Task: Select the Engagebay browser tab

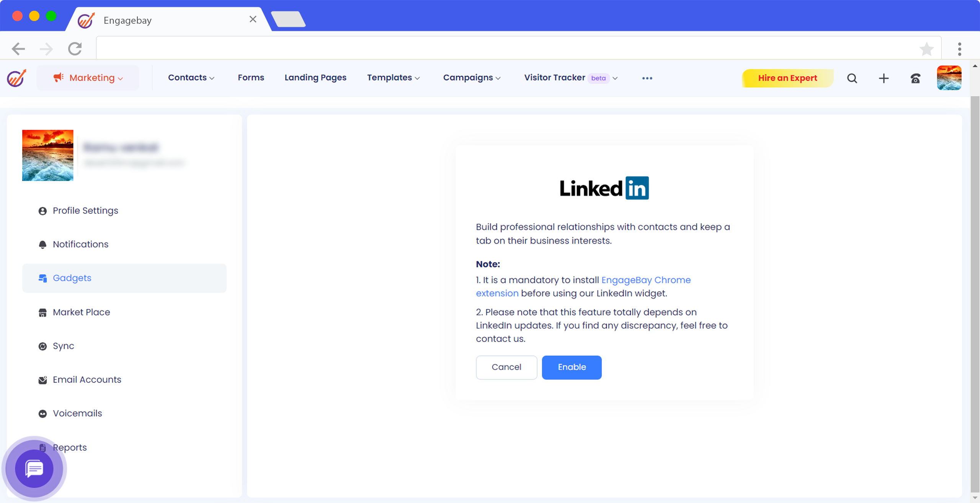Action: [168, 20]
